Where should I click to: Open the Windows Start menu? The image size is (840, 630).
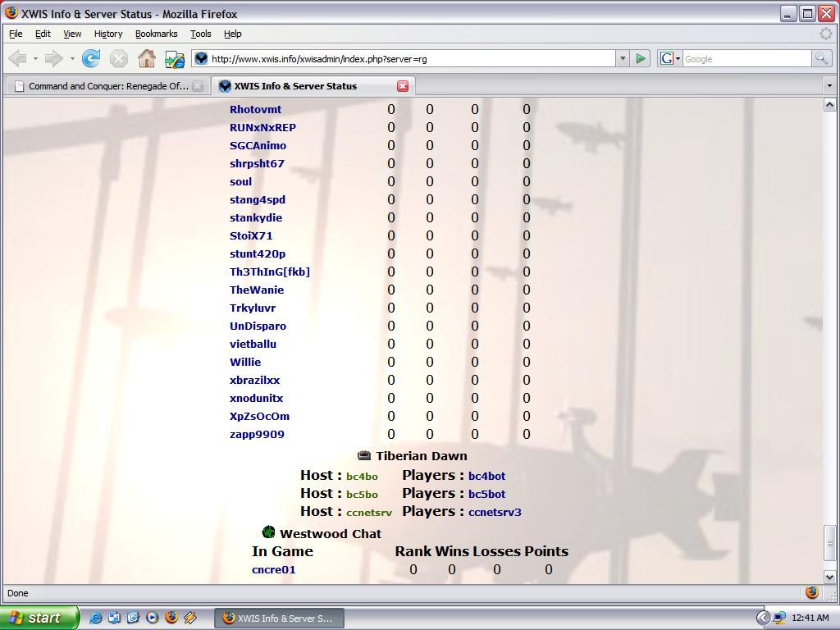39,618
